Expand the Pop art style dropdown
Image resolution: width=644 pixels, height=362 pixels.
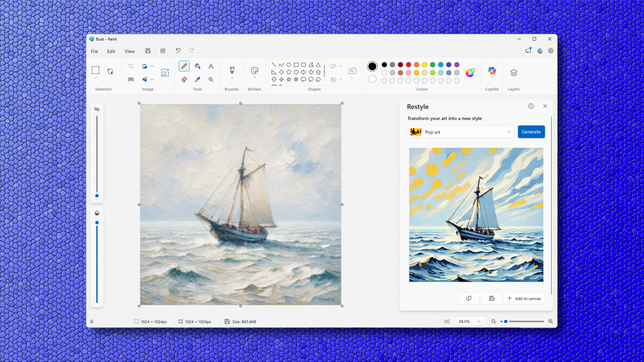[461, 132]
